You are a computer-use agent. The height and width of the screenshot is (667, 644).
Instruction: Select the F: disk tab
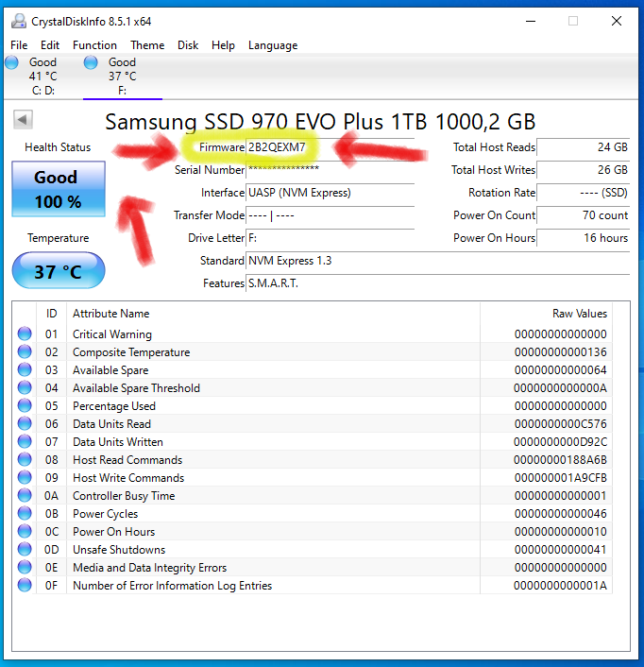[123, 77]
